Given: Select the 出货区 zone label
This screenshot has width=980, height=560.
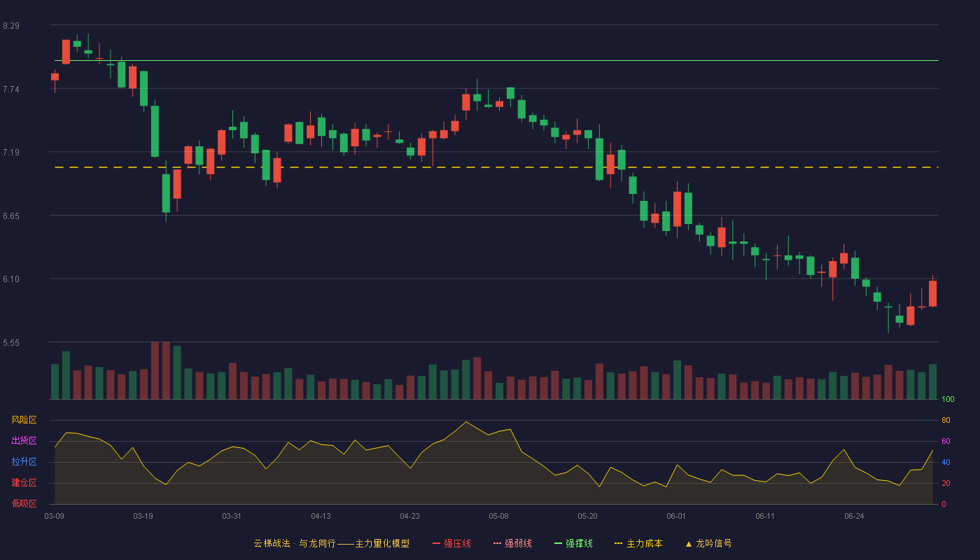Looking at the screenshot, I should [24, 441].
